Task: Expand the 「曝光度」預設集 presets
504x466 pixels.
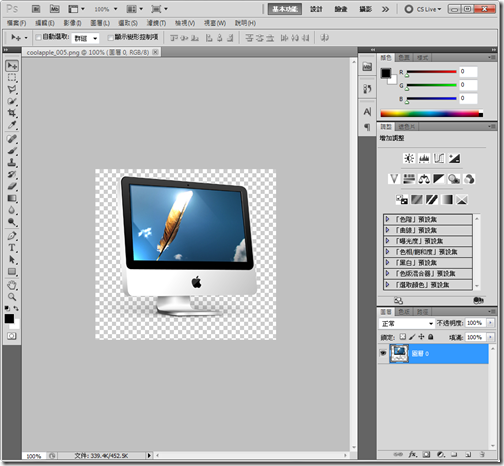Action: (x=387, y=241)
